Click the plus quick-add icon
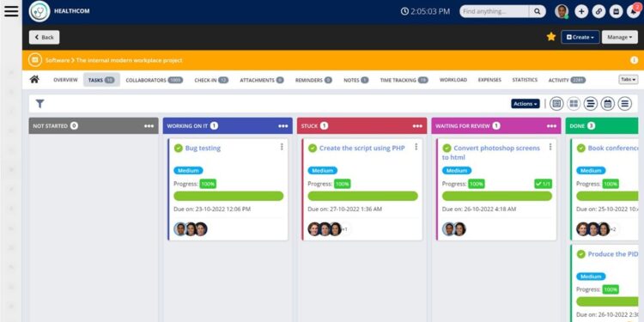This screenshot has width=644, height=322. 581,11
